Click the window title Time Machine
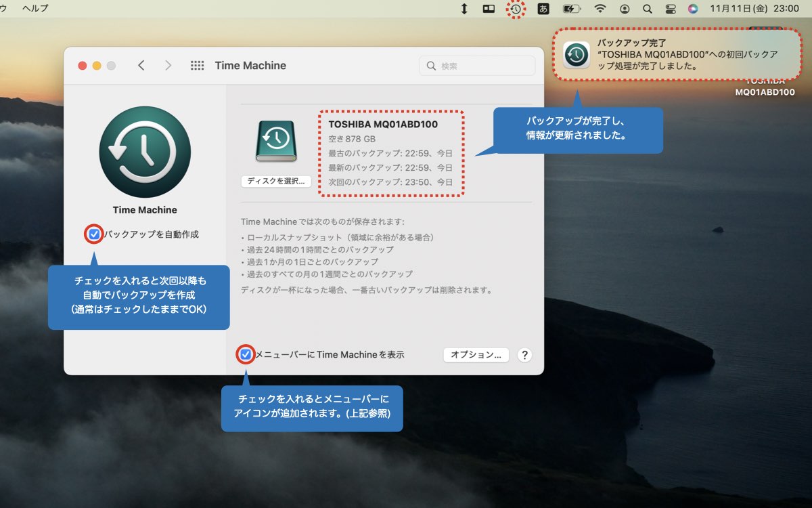812x508 pixels. point(250,66)
